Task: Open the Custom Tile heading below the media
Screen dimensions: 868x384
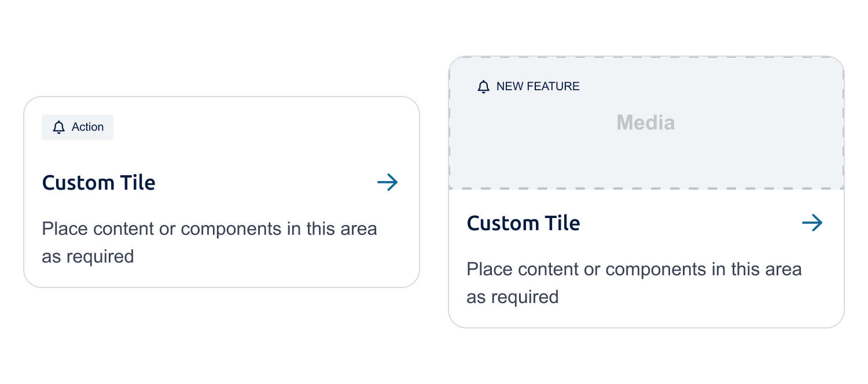Action: [x=524, y=223]
